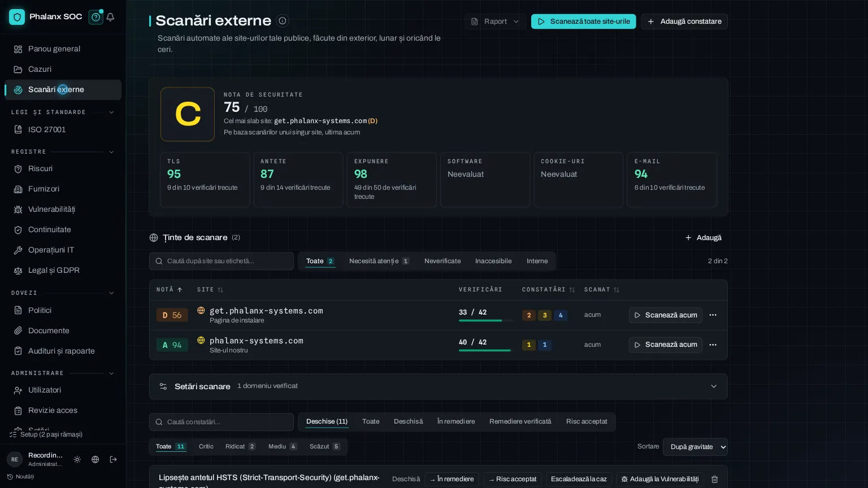Open Setup (2 pași rămași) checklist
Screen dimensions: 868x488
tap(46, 434)
